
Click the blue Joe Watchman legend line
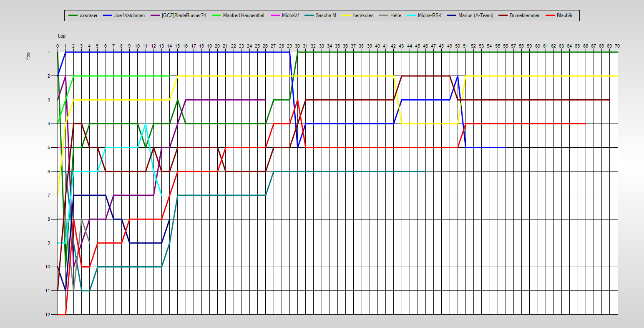pos(108,15)
